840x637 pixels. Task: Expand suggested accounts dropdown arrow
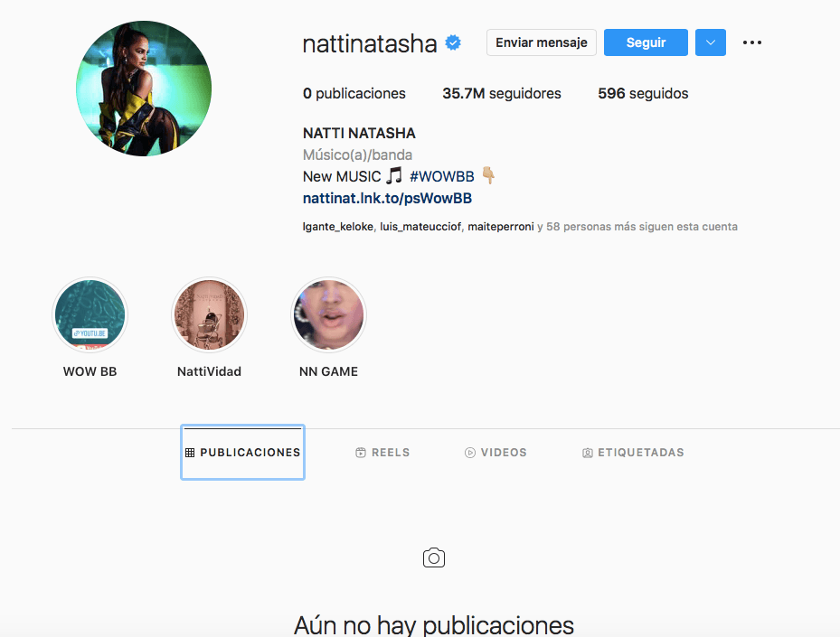pyautogui.click(x=711, y=42)
